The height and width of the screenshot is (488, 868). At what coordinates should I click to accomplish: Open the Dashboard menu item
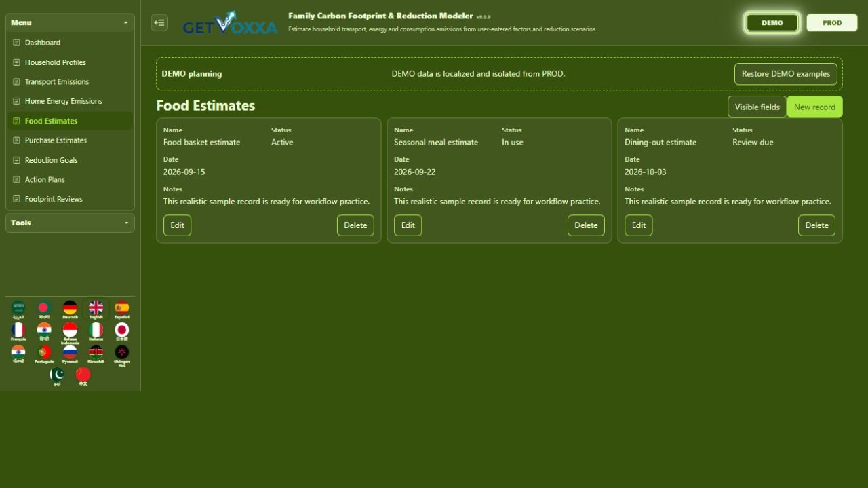pyautogui.click(x=70, y=43)
